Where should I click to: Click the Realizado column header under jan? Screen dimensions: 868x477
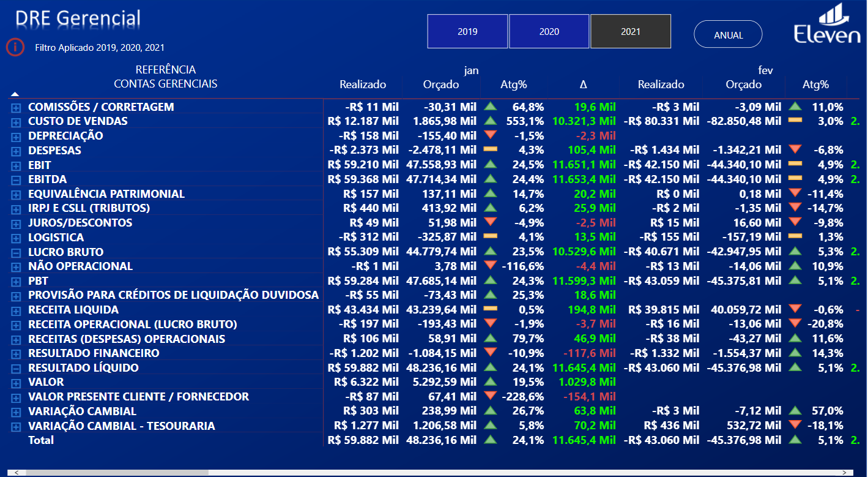(363, 85)
